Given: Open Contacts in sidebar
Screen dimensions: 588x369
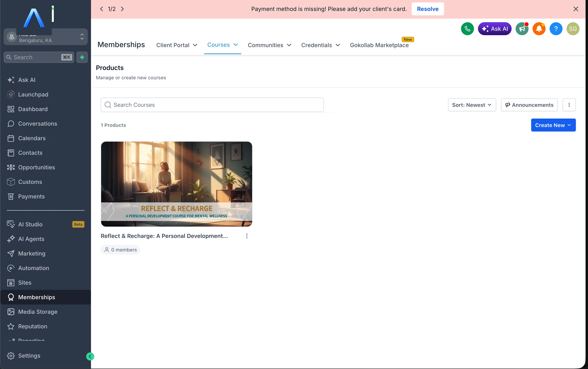Looking at the screenshot, I should pos(46,153).
